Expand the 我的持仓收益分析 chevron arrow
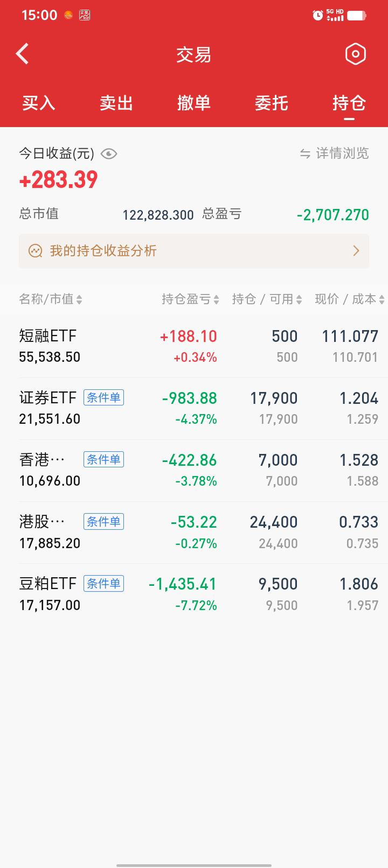This screenshot has width=388, height=868. point(356,251)
